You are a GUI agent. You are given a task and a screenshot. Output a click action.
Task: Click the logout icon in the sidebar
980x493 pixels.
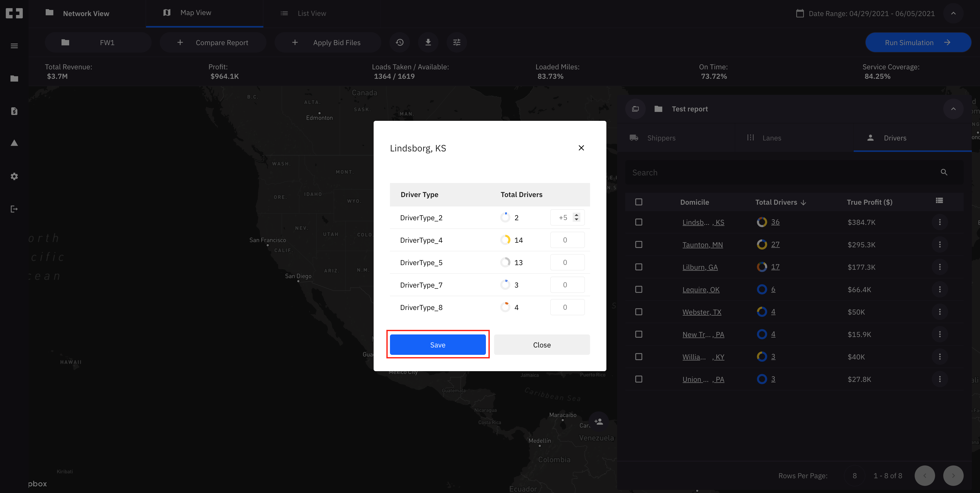[x=14, y=209]
